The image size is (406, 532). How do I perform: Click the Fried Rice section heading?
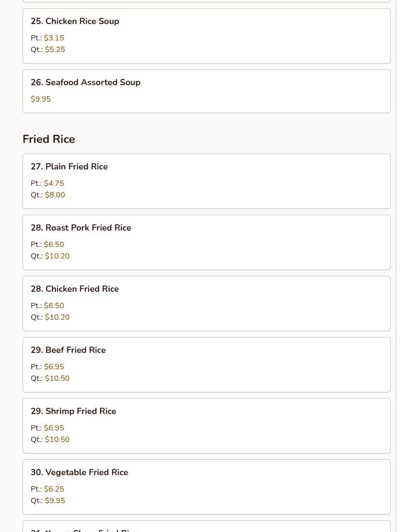click(49, 139)
